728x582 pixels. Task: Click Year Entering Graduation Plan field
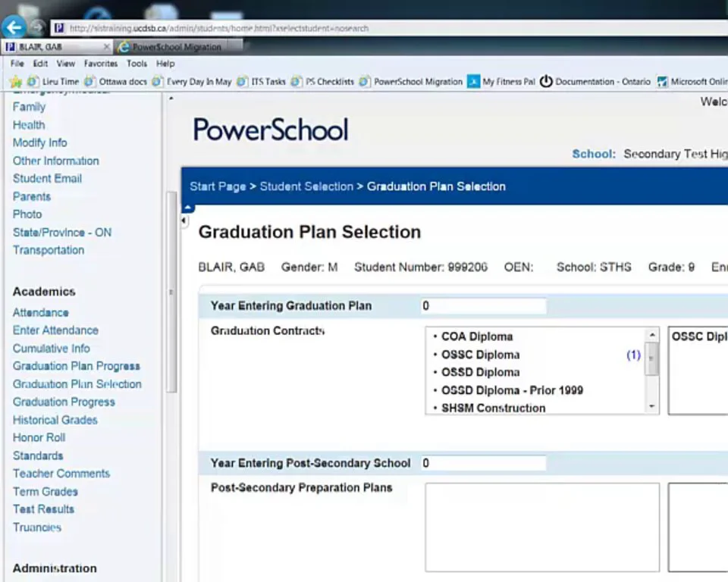pos(483,306)
